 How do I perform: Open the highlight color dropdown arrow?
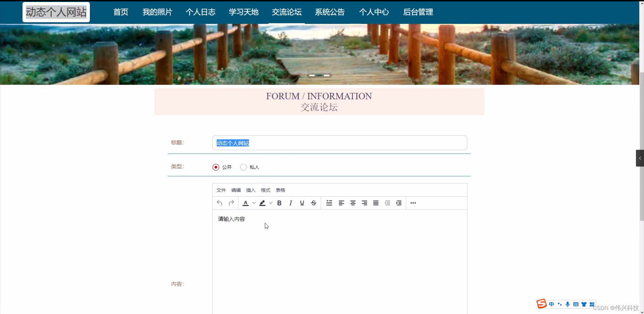pos(271,203)
